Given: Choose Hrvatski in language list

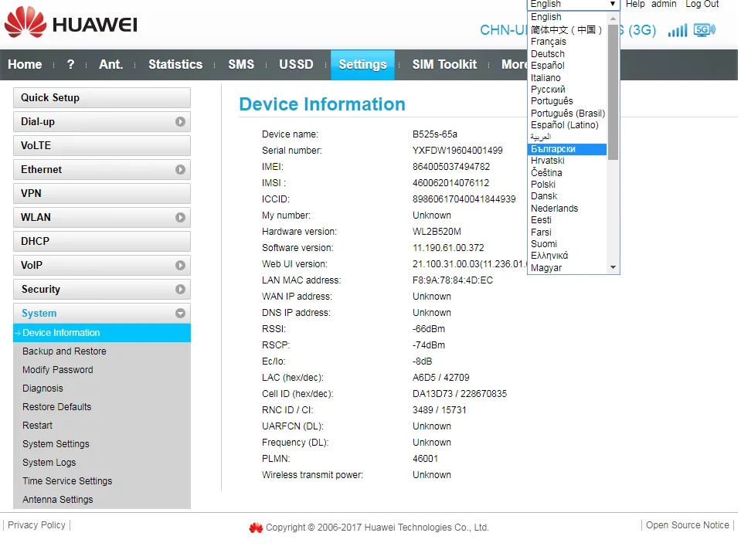Looking at the screenshot, I should click(x=566, y=160).
